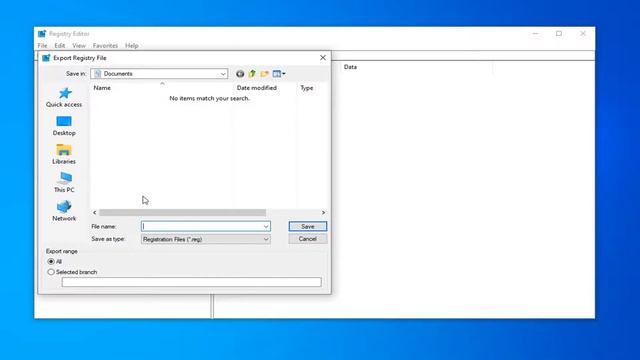Image resolution: width=640 pixels, height=360 pixels.
Task: Click the horizontal scrollbar thumb in file list
Action: coord(182,213)
